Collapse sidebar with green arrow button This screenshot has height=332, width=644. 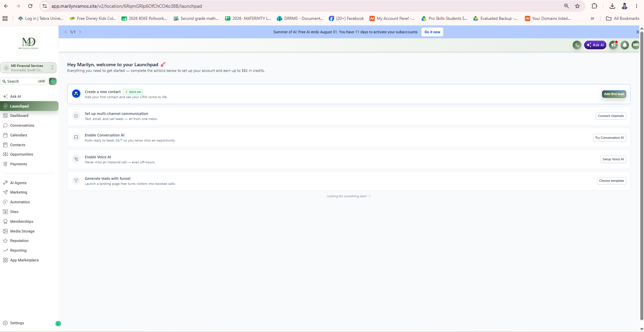[x=58, y=324]
